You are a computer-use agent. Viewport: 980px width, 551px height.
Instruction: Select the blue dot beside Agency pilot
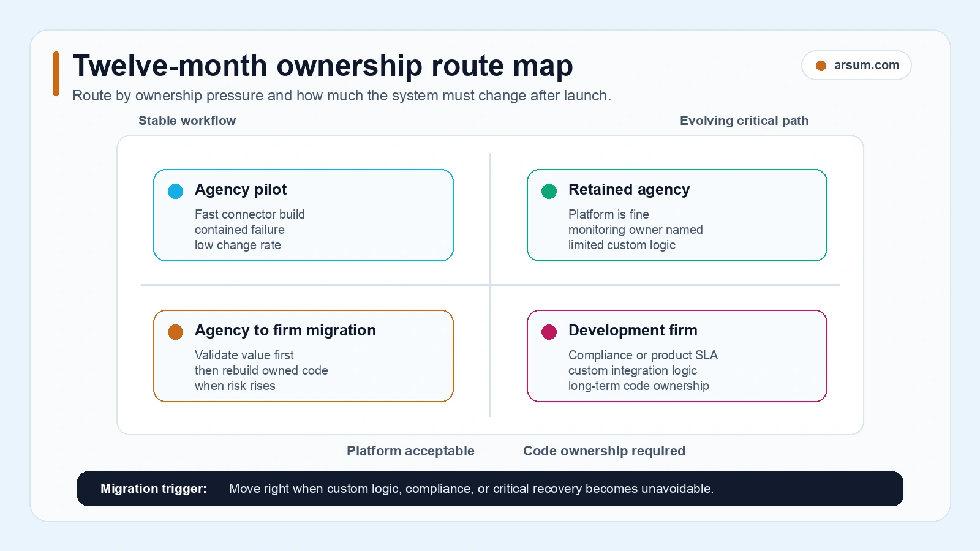coord(176,191)
